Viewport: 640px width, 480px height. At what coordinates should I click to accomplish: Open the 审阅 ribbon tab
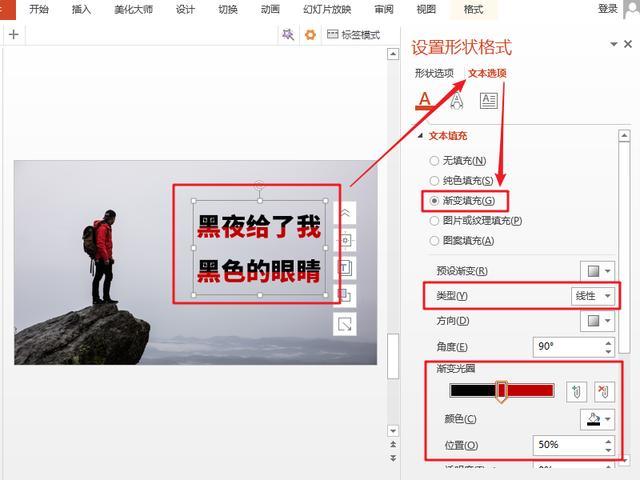tap(384, 9)
